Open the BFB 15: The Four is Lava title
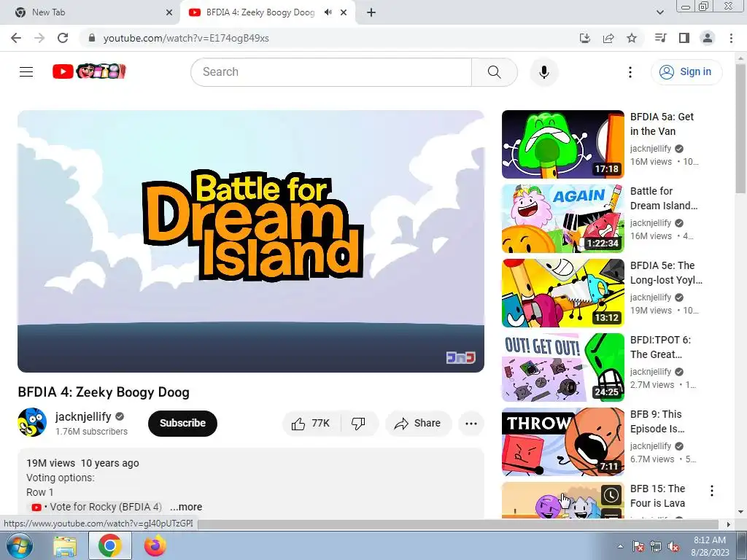This screenshot has width=747, height=560. click(x=657, y=496)
